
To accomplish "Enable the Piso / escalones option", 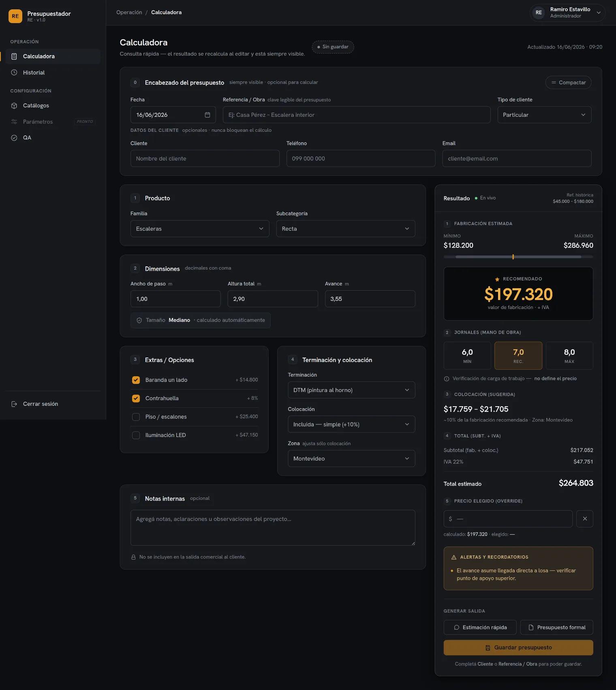I will tap(136, 417).
